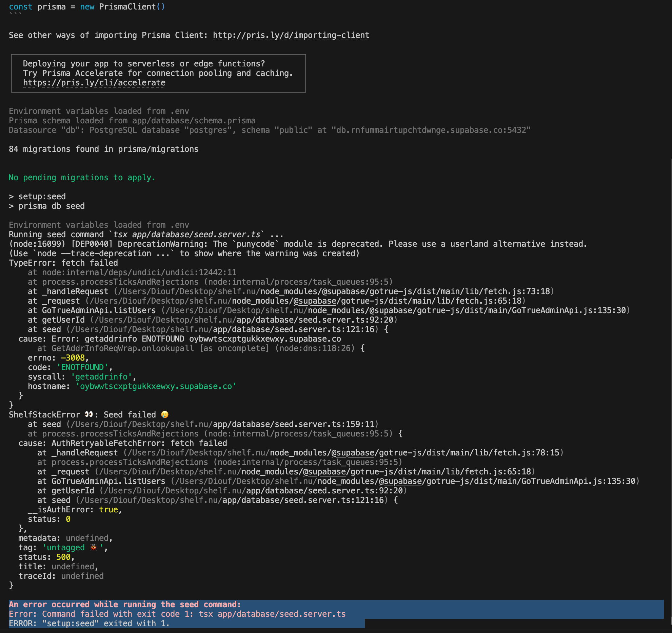
Task: Click the ENOTFOUND code value
Action: click(x=83, y=367)
